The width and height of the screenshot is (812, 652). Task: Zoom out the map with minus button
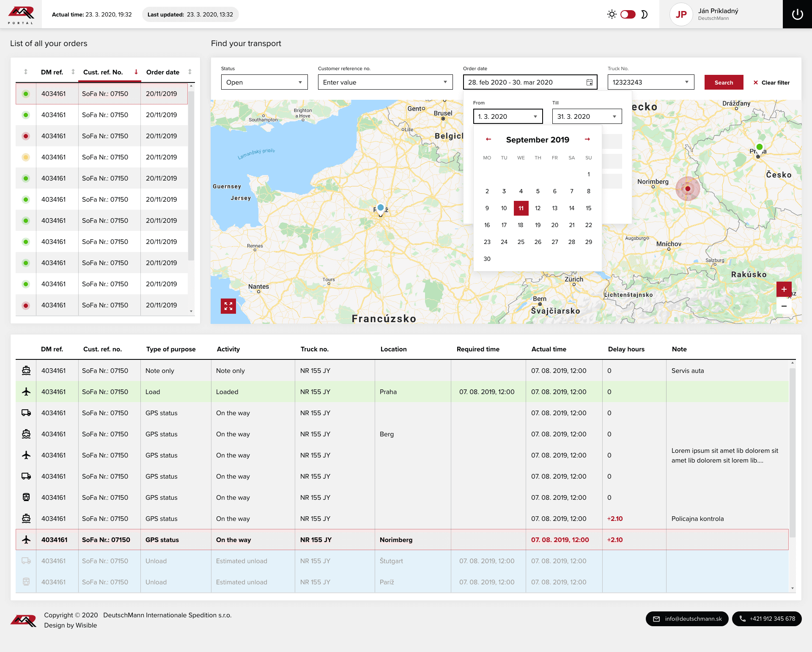point(784,306)
